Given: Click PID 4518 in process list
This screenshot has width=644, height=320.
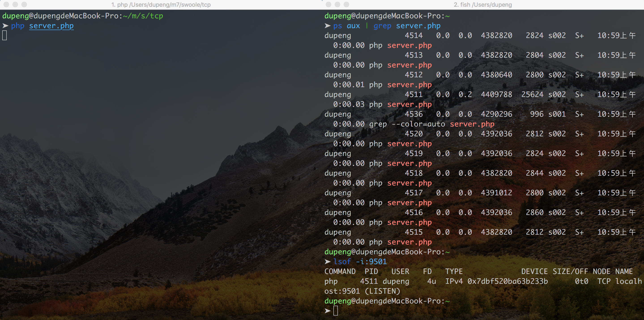Looking at the screenshot, I should (414, 173).
